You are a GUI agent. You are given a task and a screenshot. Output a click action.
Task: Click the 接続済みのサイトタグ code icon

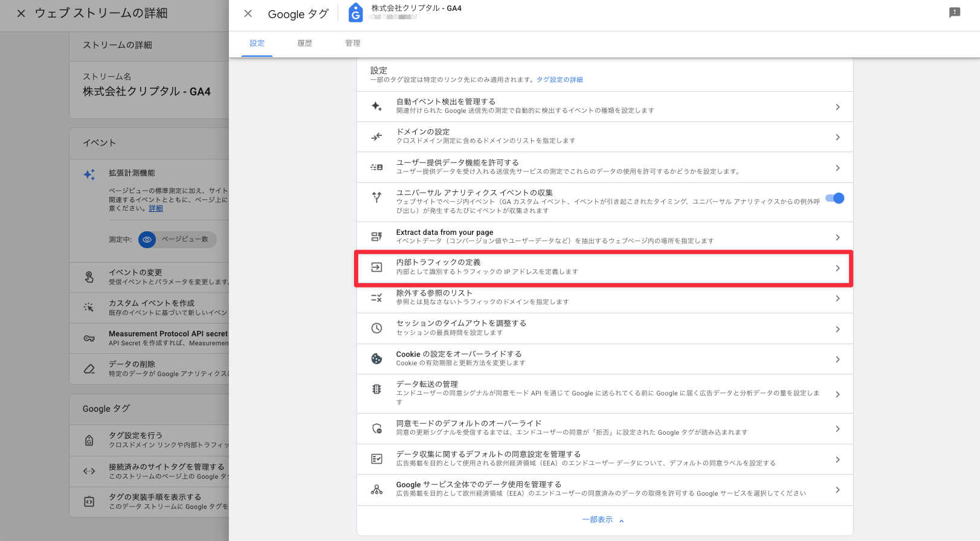89,471
